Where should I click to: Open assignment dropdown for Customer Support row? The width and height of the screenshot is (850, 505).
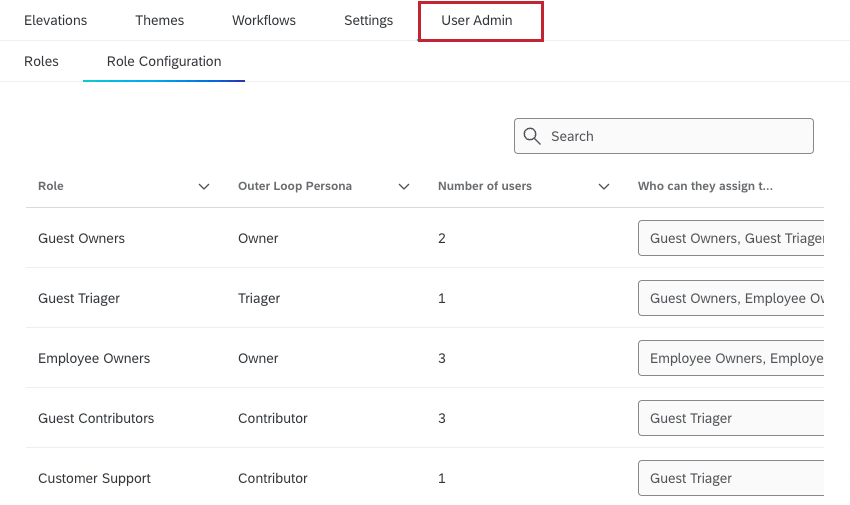click(x=731, y=478)
